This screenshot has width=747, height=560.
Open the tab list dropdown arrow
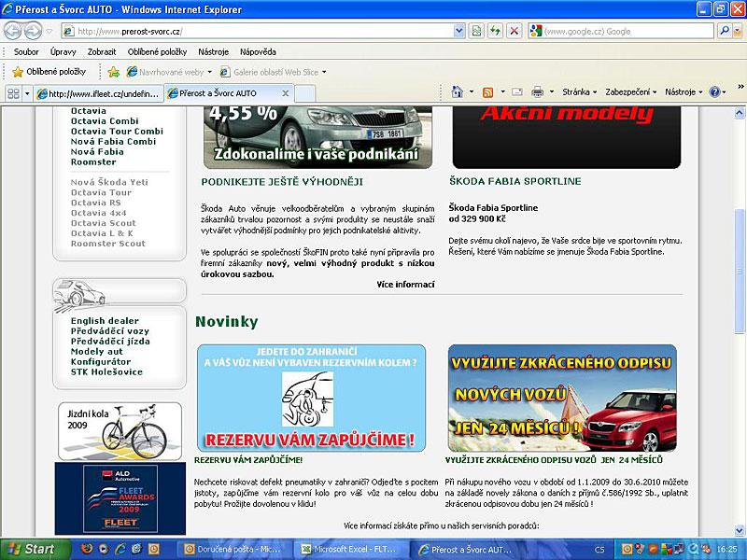pos(27,93)
